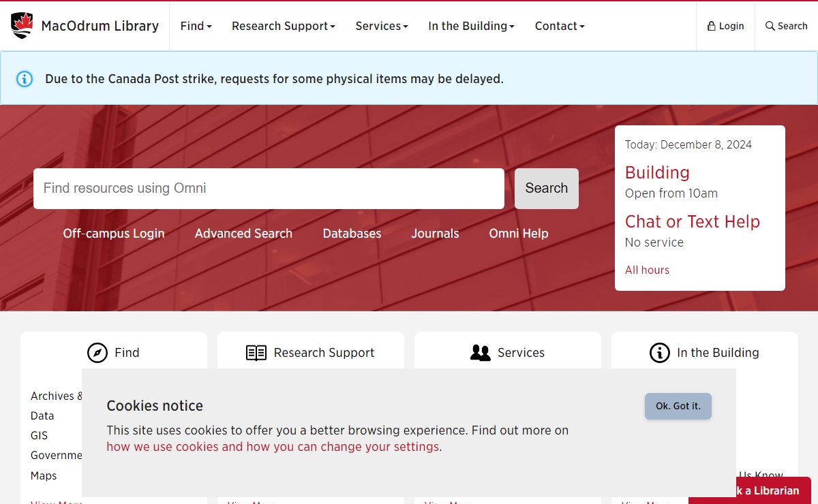Open Chat or Text Help
Screen dimensions: 818x504
(693, 221)
